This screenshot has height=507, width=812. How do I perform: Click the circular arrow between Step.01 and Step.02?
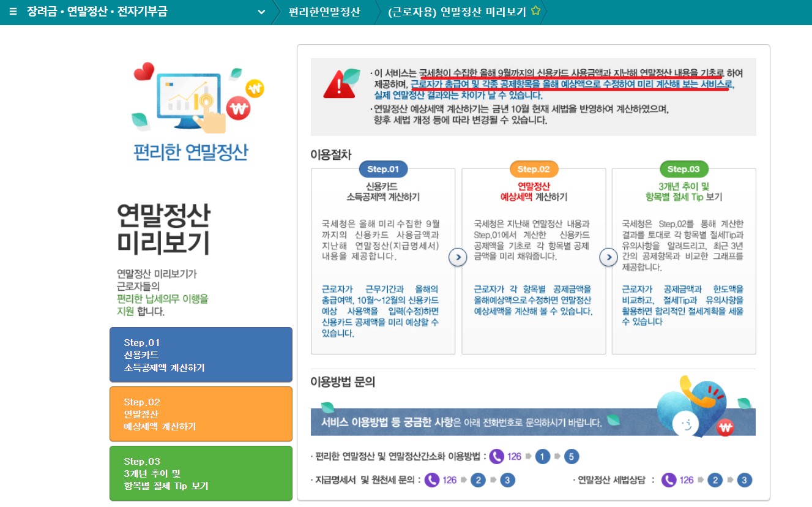pyautogui.click(x=458, y=258)
